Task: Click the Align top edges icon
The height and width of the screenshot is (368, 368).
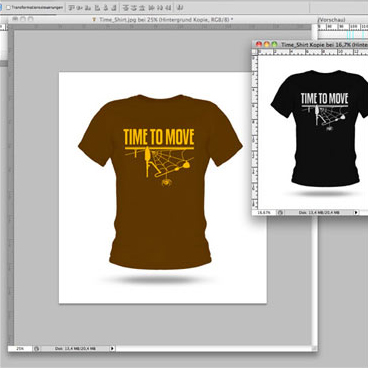Action: pos(71,7)
